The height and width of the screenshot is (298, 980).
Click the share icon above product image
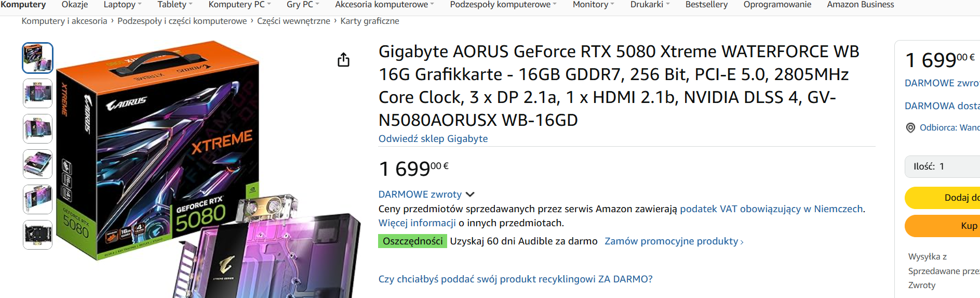(343, 60)
